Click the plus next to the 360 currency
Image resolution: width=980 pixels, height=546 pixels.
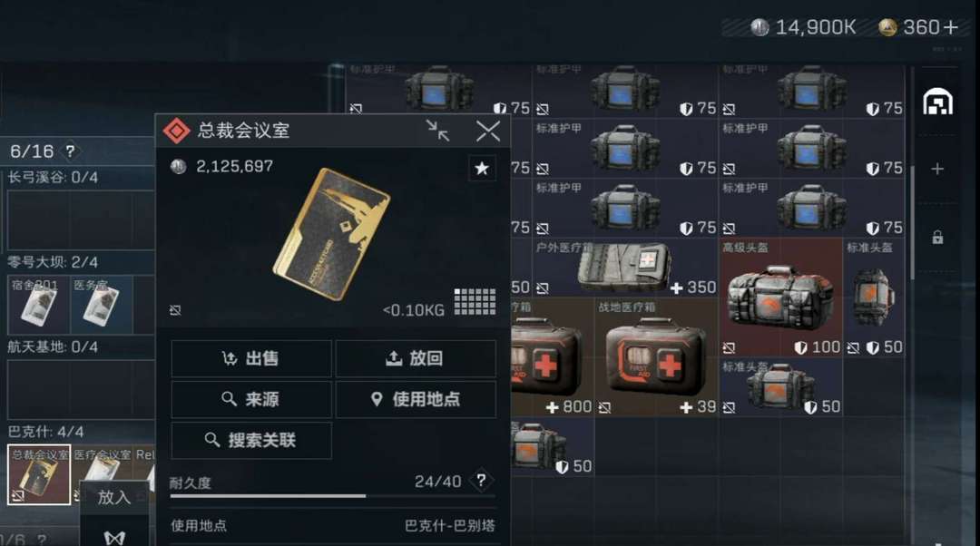click(951, 27)
